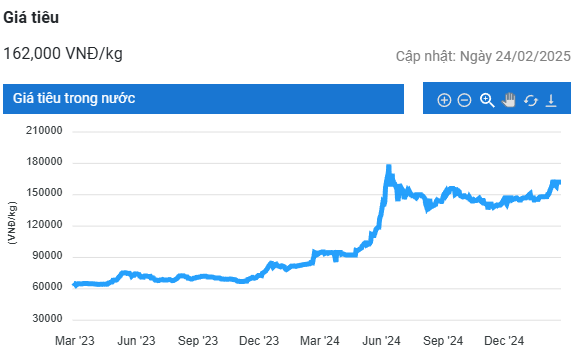Click the price peak on the chart line

(388, 166)
